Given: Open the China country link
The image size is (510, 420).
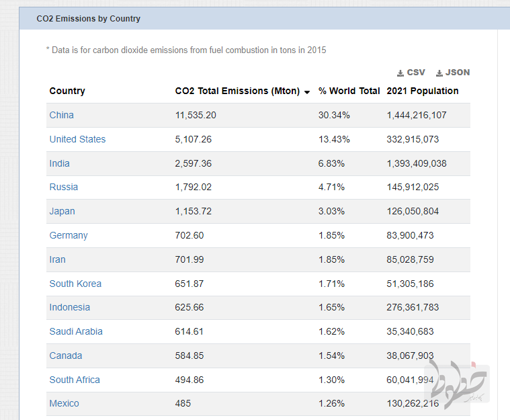Looking at the screenshot, I should tap(61, 115).
